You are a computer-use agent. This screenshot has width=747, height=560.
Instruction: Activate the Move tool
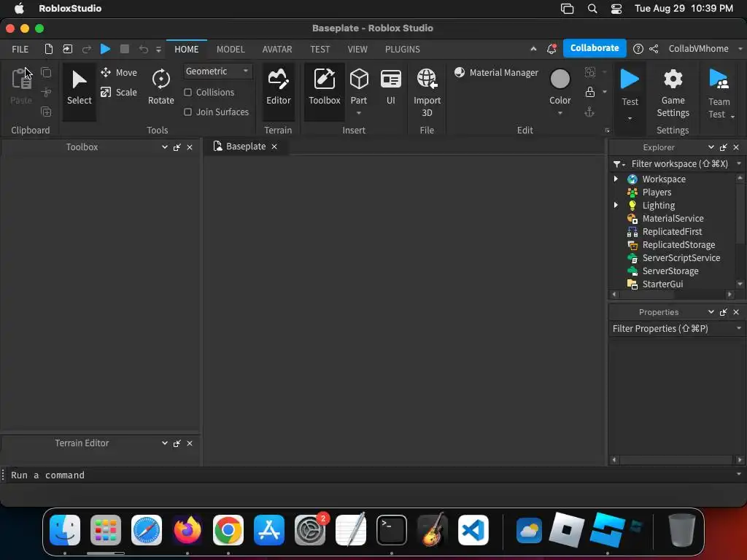pos(119,72)
